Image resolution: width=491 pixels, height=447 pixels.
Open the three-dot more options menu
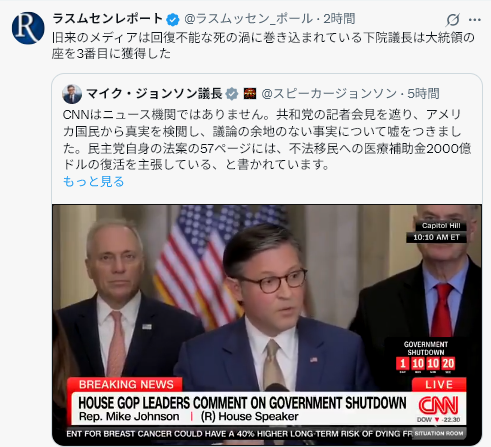tap(474, 20)
